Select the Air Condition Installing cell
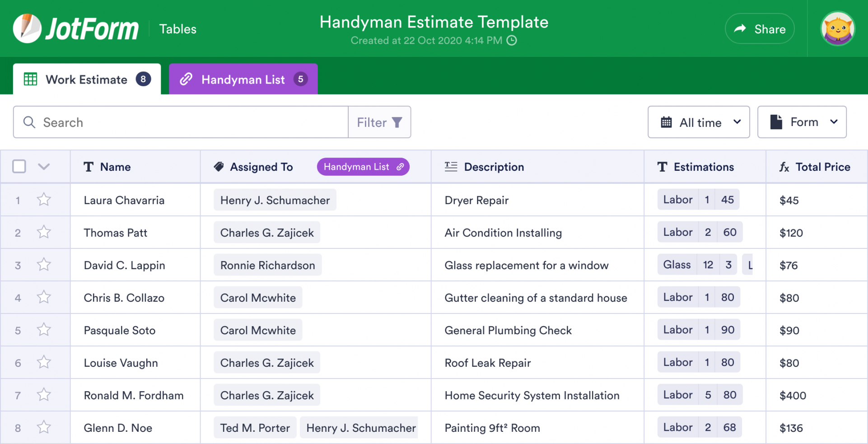The width and height of the screenshot is (868, 444). [x=537, y=233]
